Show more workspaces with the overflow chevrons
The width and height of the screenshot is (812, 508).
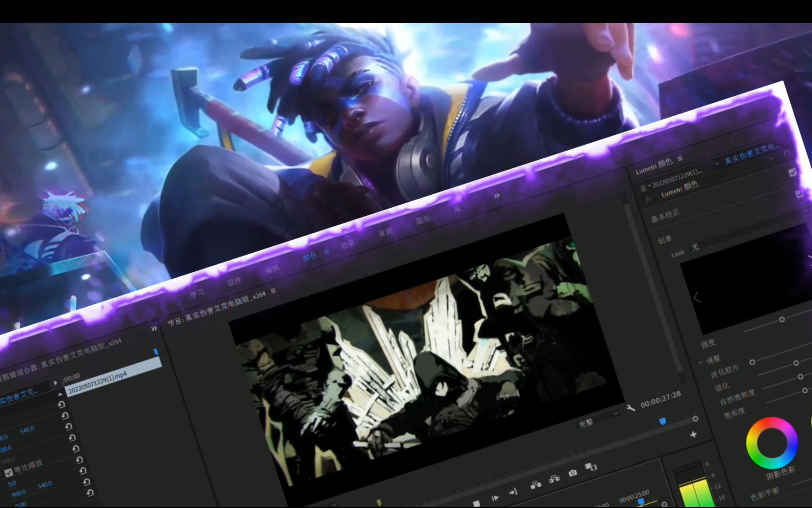tap(497, 196)
